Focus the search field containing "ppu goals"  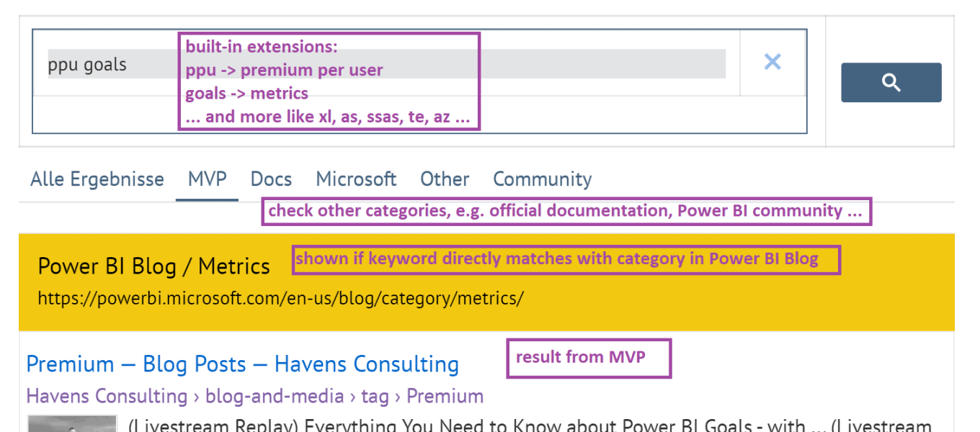(108, 65)
